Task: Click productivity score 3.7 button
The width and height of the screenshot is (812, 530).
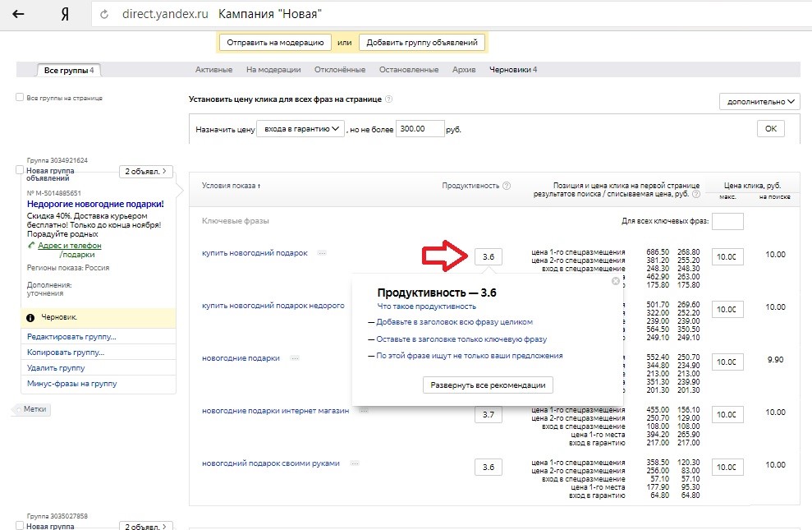Action: (x=489, y=414)
